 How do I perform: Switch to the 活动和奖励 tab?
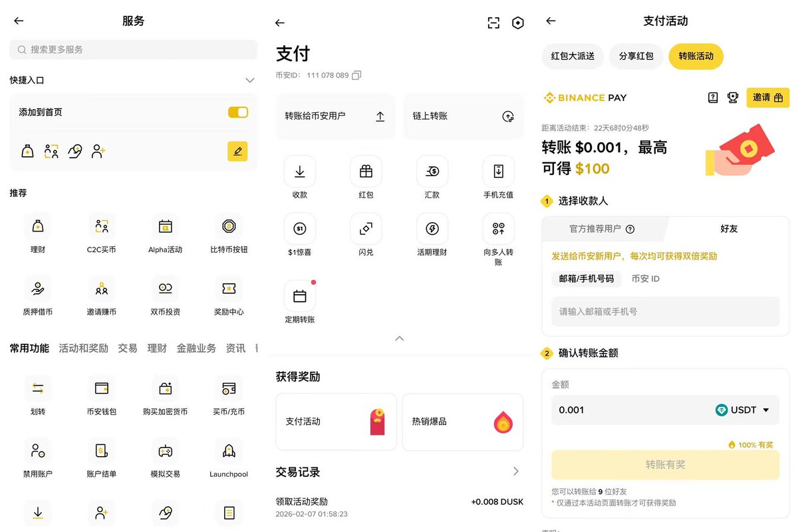point(83,348)
